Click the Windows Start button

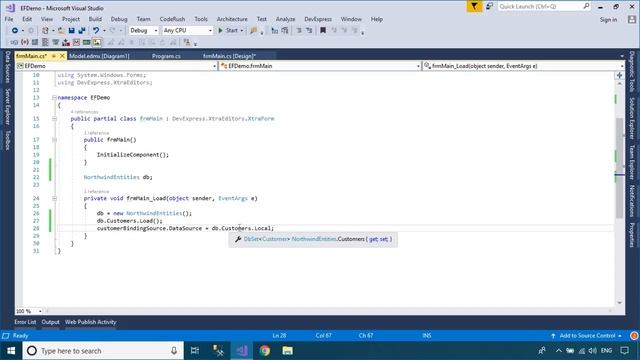(x=11, y=351)
